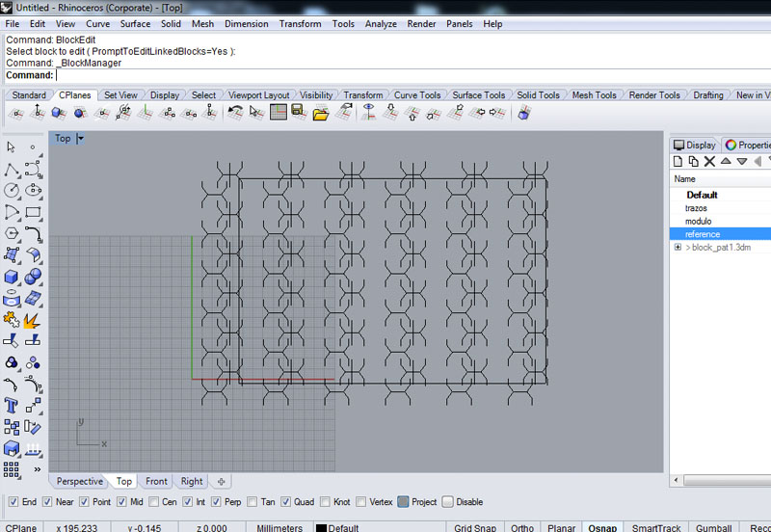The width and height of the screenshot is (771, 532).
Task: Select the Ellipse tool
Action: click(33, 190)
